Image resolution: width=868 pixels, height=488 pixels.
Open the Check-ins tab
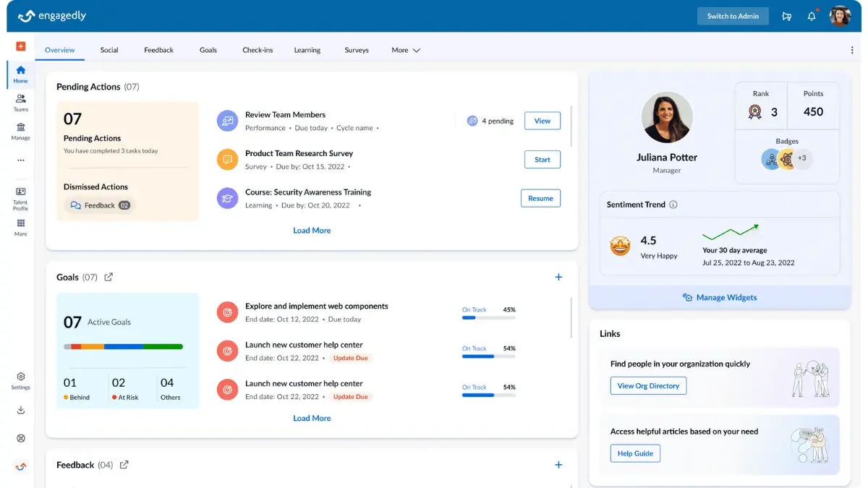258,50
